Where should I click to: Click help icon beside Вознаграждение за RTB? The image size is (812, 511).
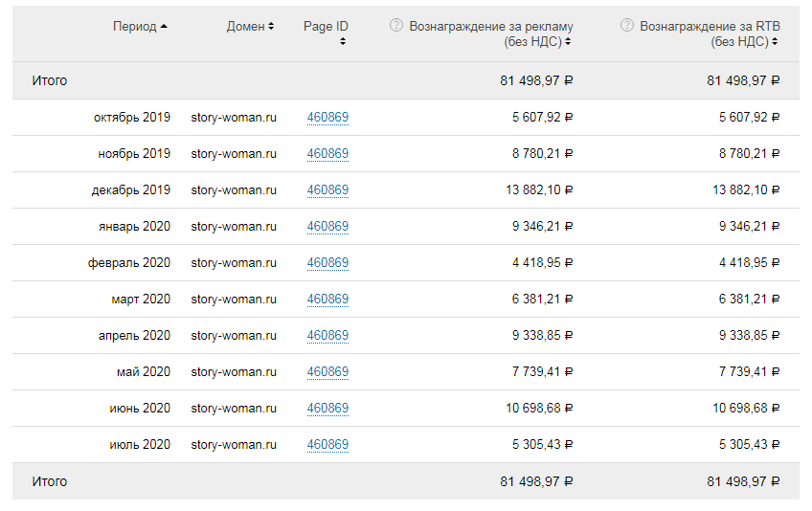coord(627,26)
